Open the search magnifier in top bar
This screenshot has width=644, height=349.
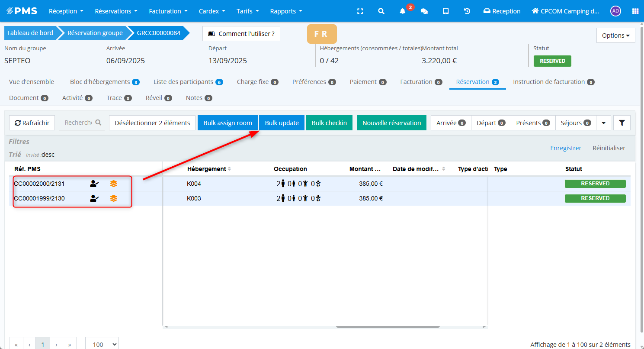pyautogui.click(x=381, y=11)
